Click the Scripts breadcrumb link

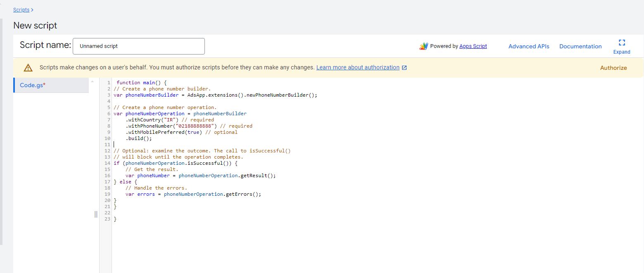tap(21, 9)
